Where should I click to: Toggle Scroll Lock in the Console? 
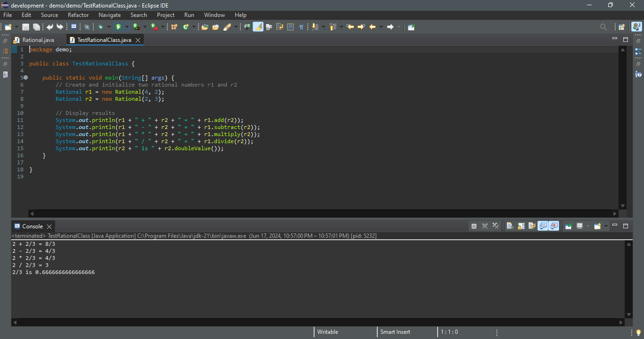click(521, 226)
